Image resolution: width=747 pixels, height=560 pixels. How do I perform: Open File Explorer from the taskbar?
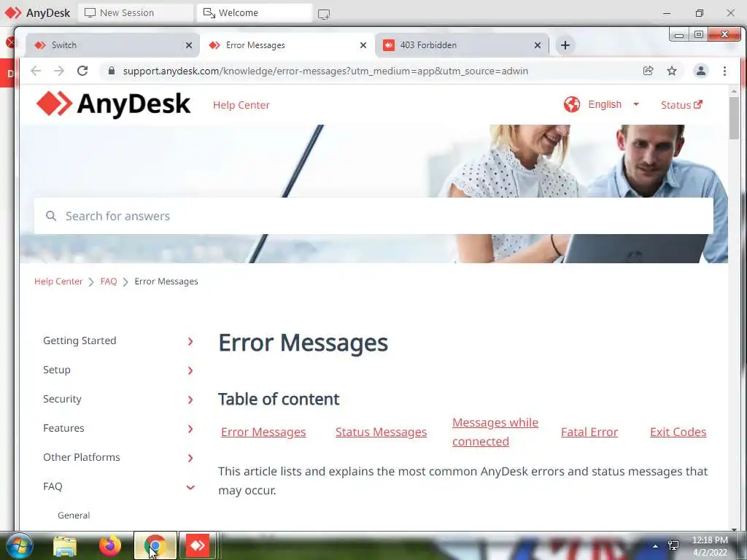click(65, 545)
